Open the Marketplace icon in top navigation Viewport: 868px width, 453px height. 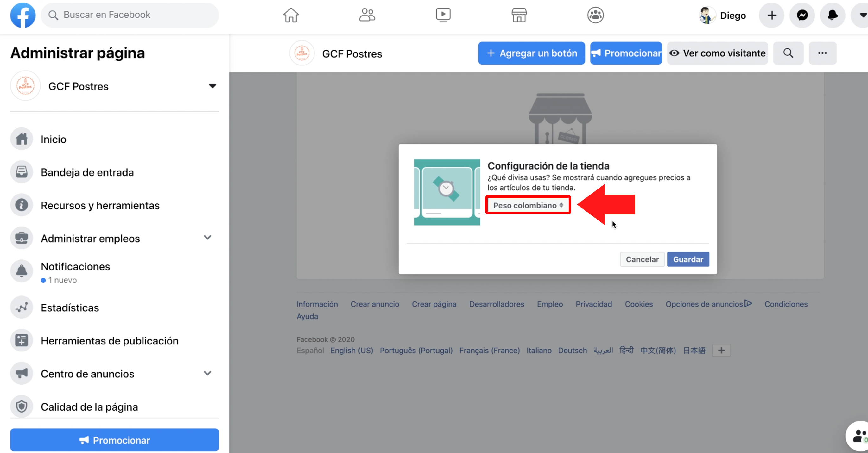(519, 15)
